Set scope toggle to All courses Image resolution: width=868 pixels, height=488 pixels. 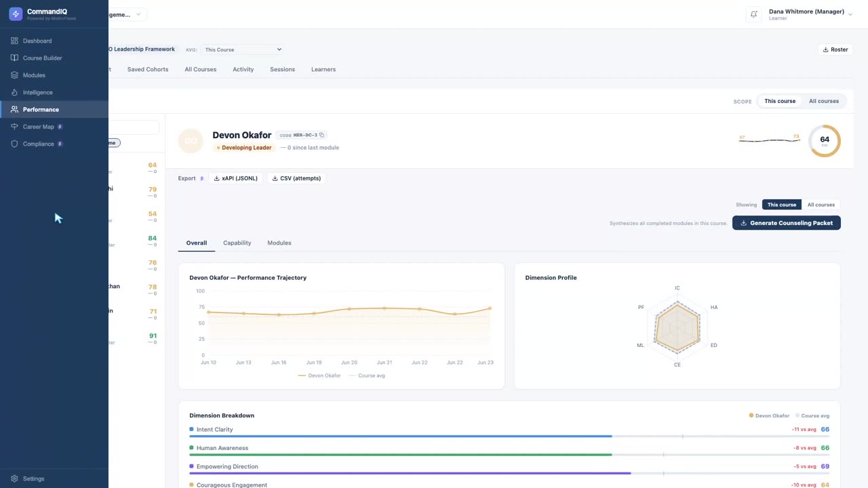(x=824, y=101)
